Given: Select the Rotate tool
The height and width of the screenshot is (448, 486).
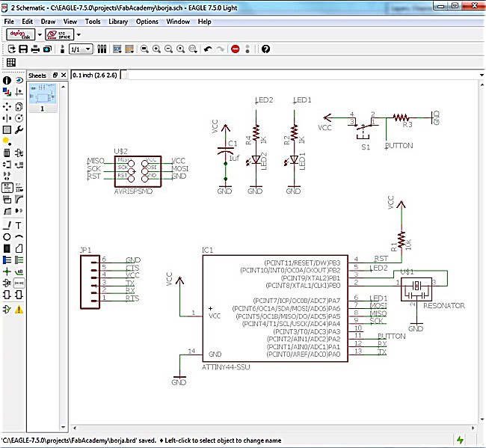Looking at the screenshot, I should click(x=19, y=118).
